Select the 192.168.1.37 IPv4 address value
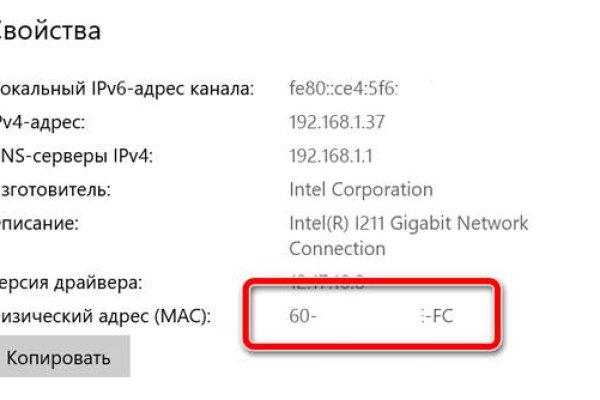The width and height of the screenshot is (600, 400). point(337,122)
